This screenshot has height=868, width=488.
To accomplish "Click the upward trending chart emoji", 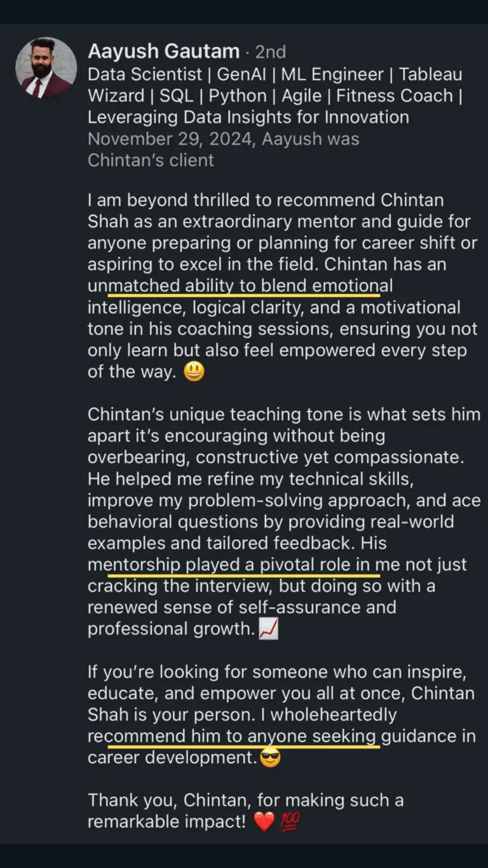I will [269, 630].
